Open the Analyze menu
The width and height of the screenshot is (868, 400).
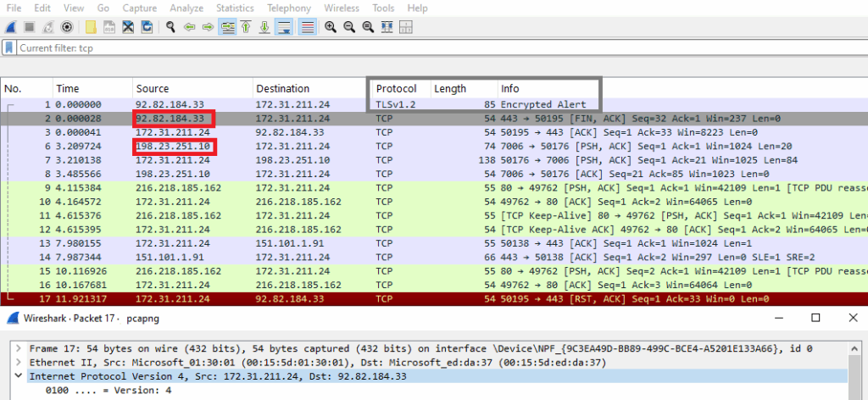coord(186,8)
